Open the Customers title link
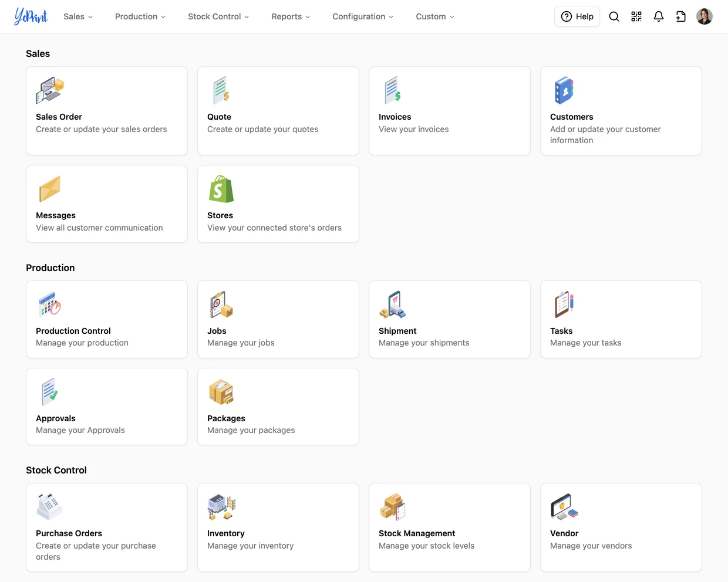 point(571,117)
